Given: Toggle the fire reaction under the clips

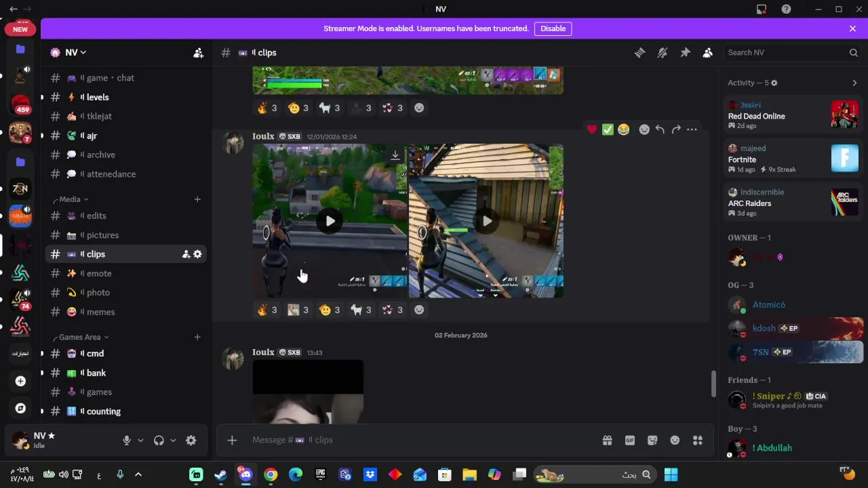Looking at the screenshot, I should tap(267, 310).
